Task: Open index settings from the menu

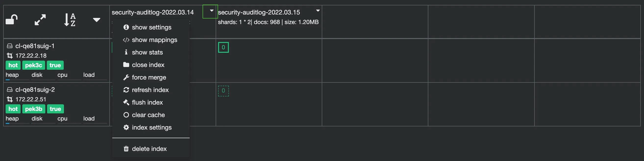Action: click(x=151, y=127)
